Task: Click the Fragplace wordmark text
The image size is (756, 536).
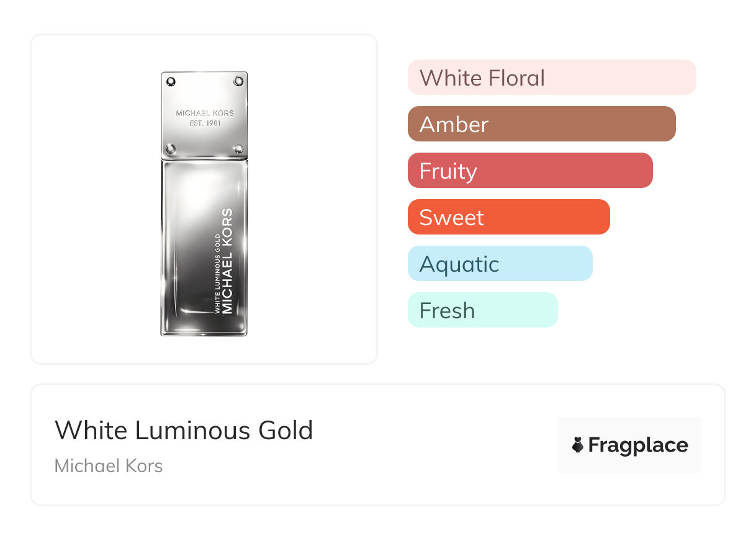Action: tap(638, 445)
